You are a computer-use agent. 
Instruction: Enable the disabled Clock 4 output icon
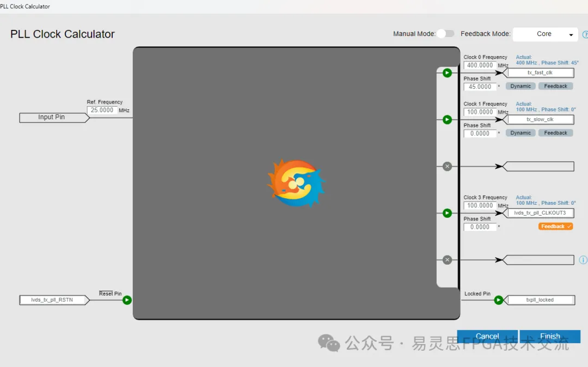point(447,260)
